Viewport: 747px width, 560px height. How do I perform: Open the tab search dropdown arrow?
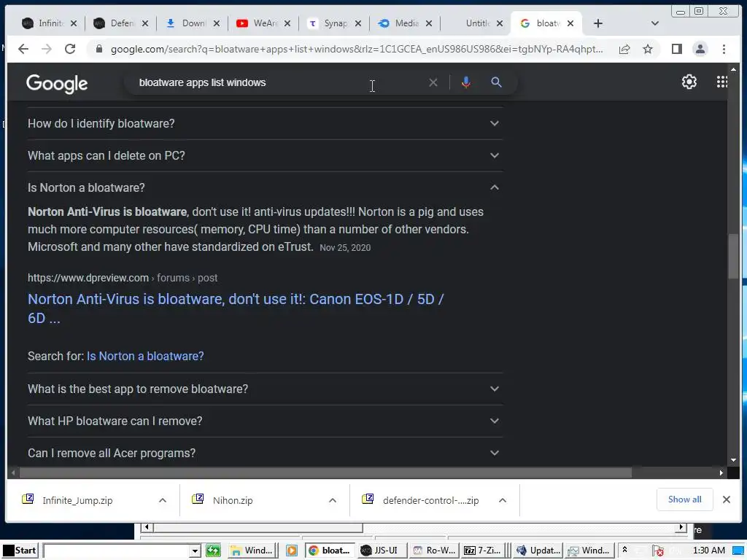[x=654, y=23]
